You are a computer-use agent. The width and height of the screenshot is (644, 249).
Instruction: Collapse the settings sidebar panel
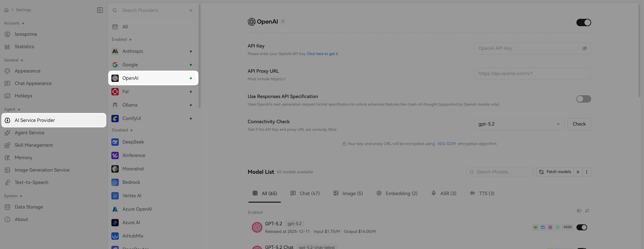pos(100,10)
